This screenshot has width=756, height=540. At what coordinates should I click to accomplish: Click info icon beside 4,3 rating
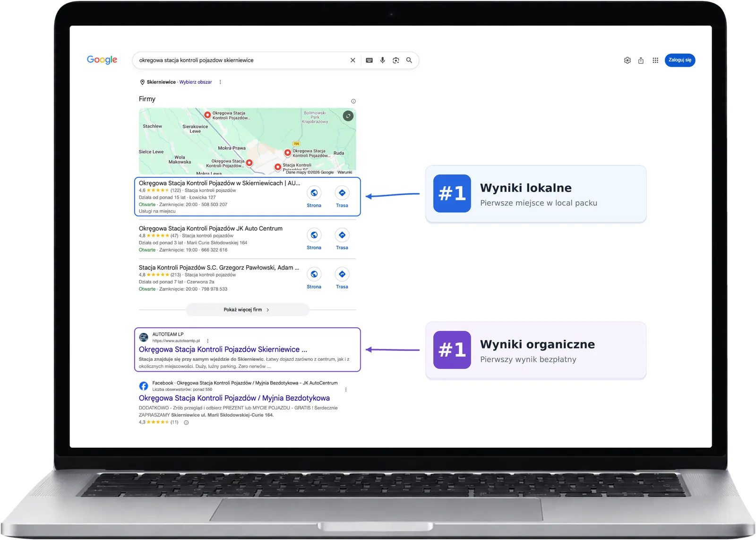[186, 423]
